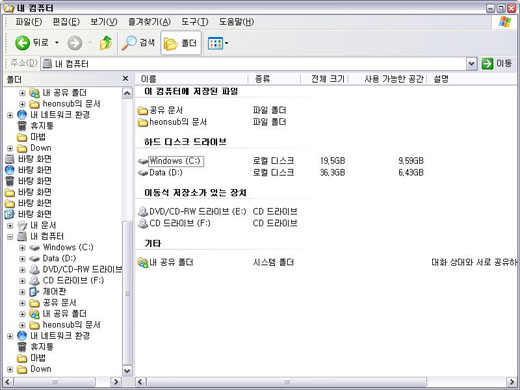The width and height of the screenshot is (520, 390).
Task: Open the 보기(V) menu
Action: (x=104, y=22)
